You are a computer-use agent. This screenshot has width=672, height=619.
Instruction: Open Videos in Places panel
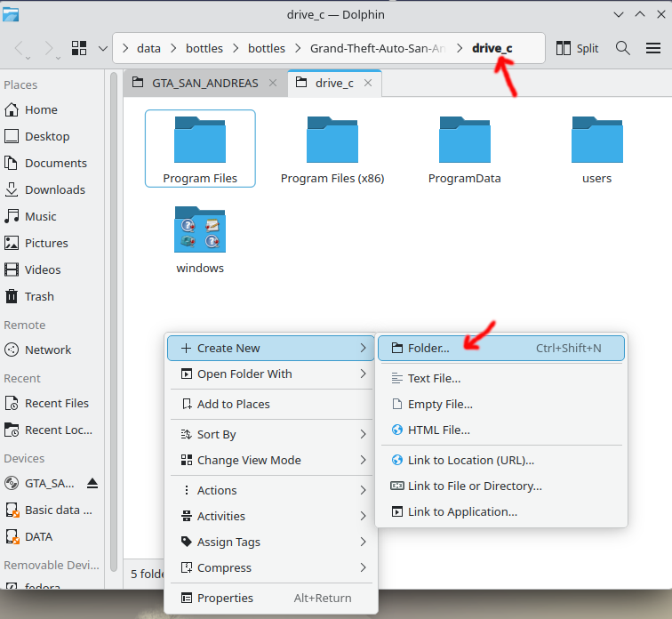click(52, 269)
